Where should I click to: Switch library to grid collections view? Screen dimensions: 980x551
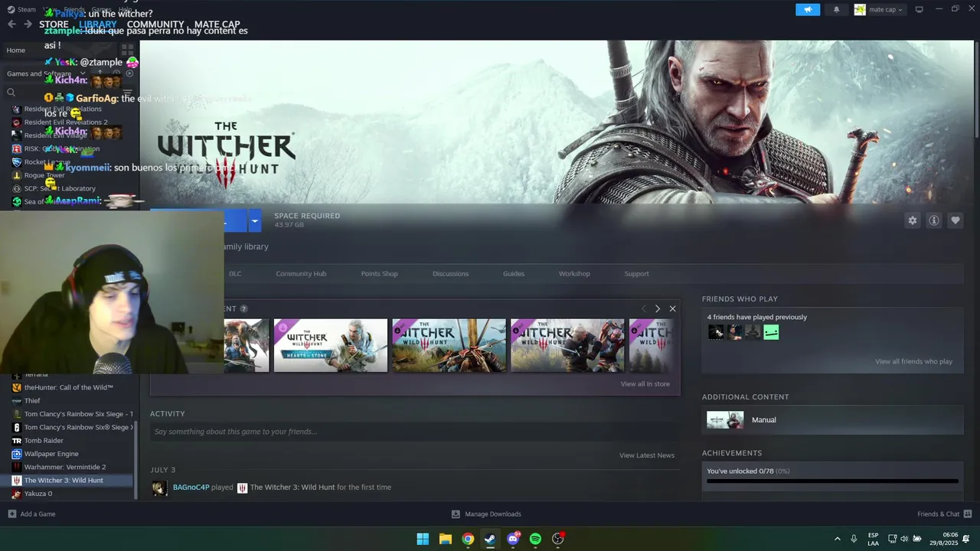[x=127, y=50]
